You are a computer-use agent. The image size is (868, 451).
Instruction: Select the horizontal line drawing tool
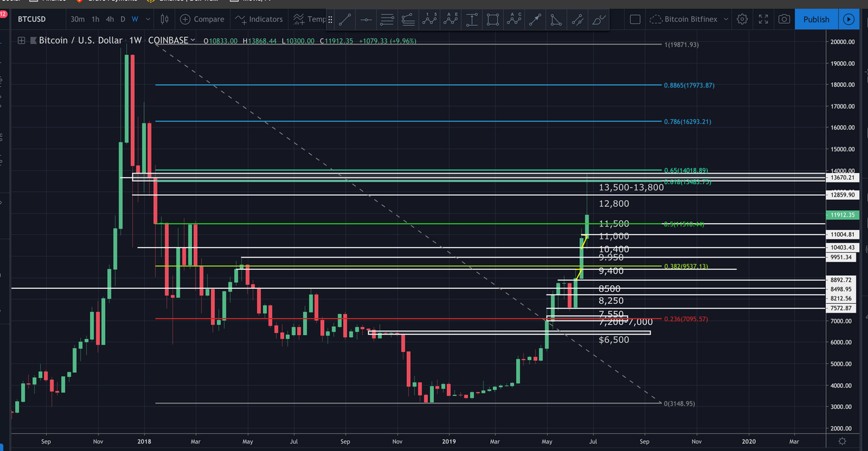(x=365, y=20)
